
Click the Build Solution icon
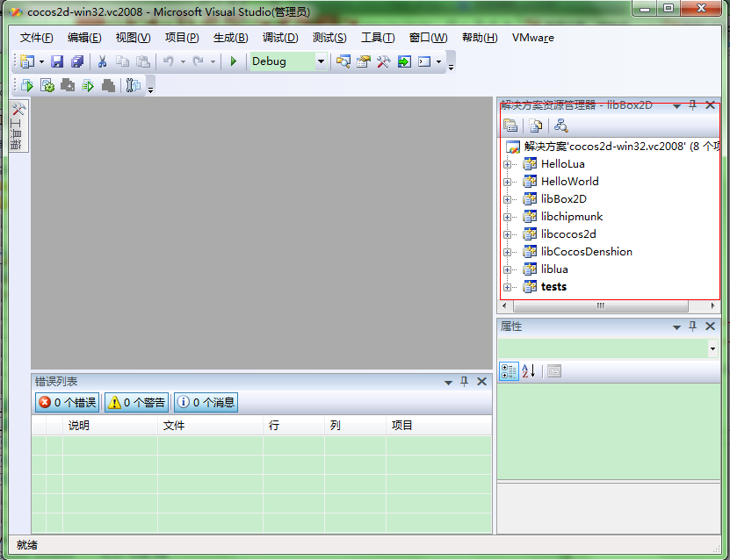click(27, 86)
